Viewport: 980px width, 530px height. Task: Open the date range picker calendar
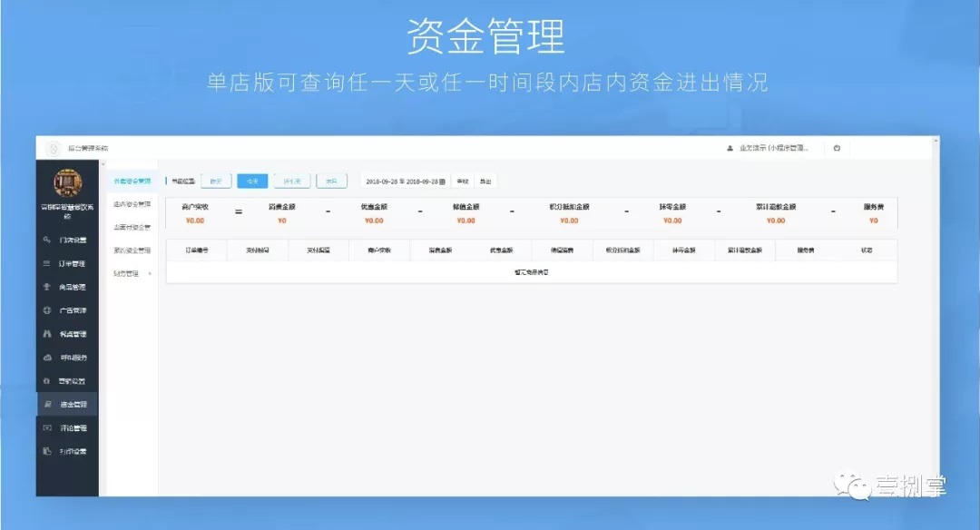pos(442,182)
